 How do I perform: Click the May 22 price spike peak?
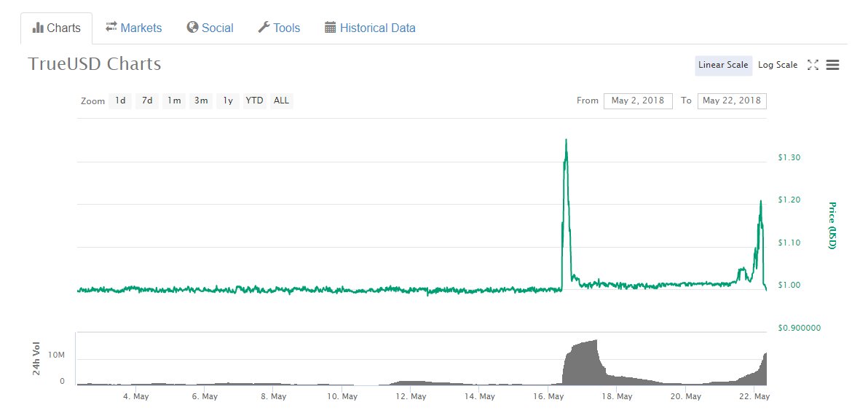coord(761,202)
